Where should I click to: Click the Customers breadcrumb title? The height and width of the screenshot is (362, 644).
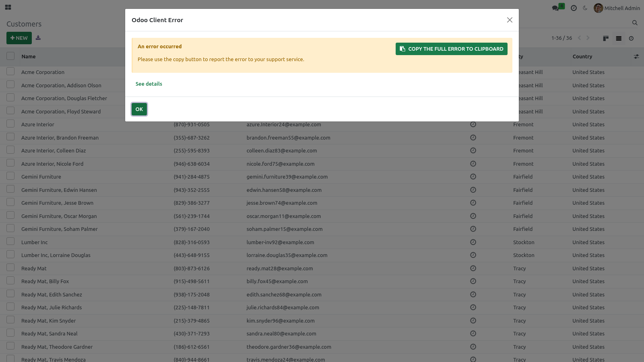[24, 24]
